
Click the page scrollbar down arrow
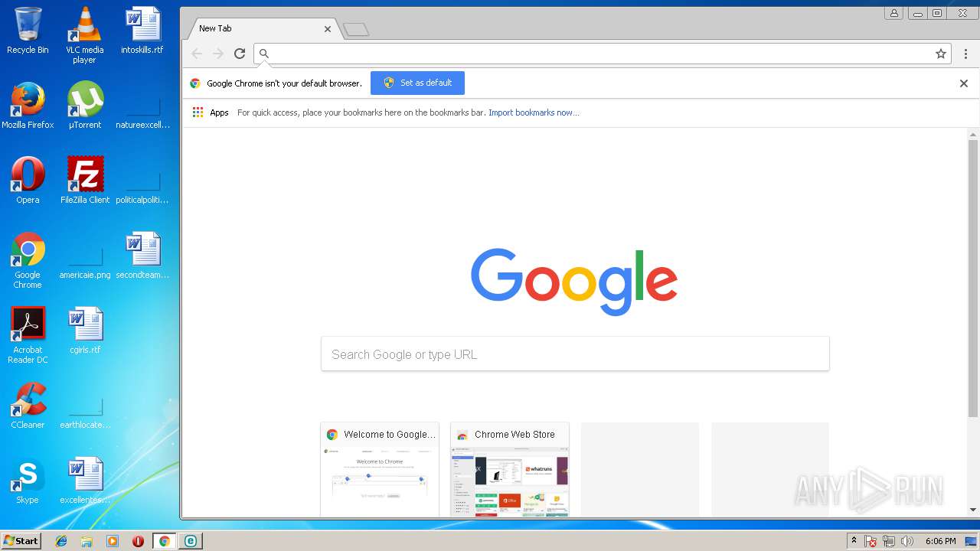pos(973,510)
